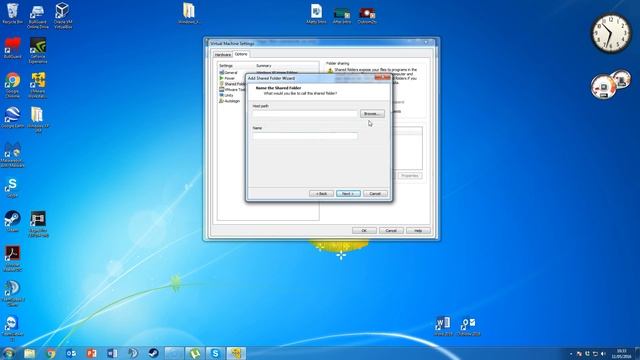Cancel the Add Shared Folder Wizard
The height and width of the screenshot is (360, 640).
[x=375, y=193]
